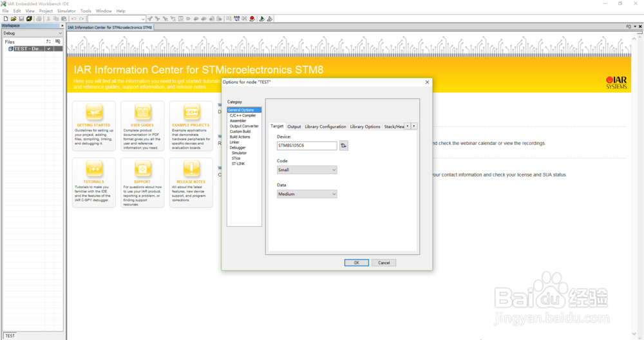Click the Paste toolbar icon

pos(64,19)
